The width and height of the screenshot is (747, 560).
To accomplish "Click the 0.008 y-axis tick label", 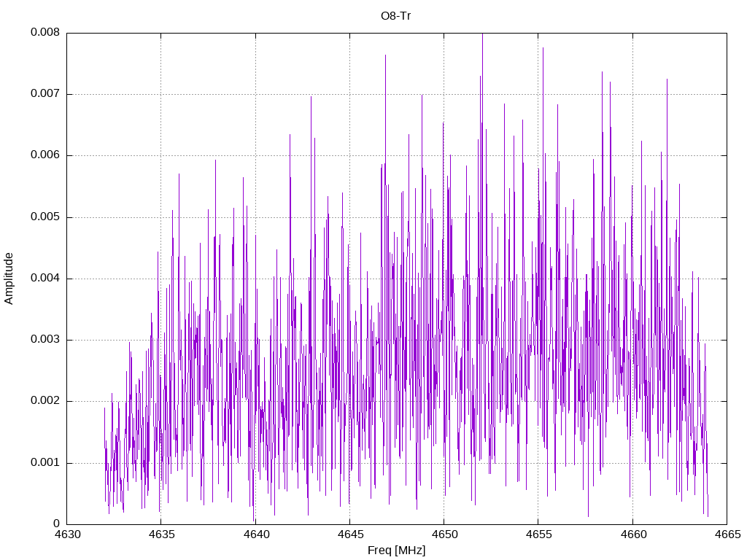I will click(45, 32).
